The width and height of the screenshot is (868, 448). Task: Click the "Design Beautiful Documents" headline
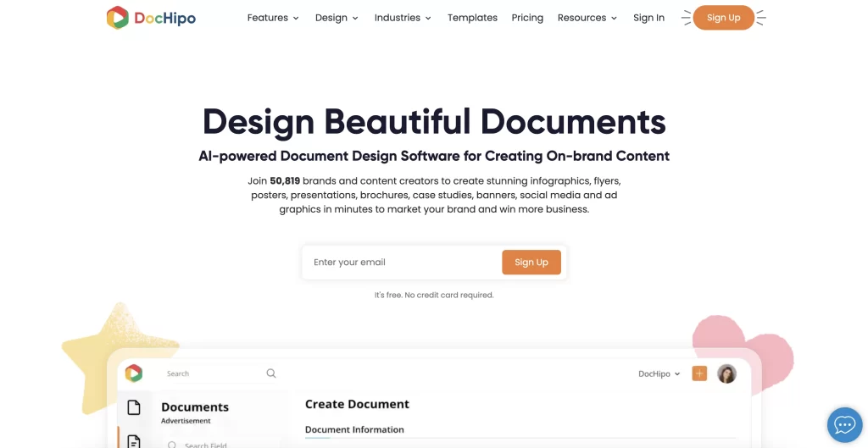(x=434, y=122)
